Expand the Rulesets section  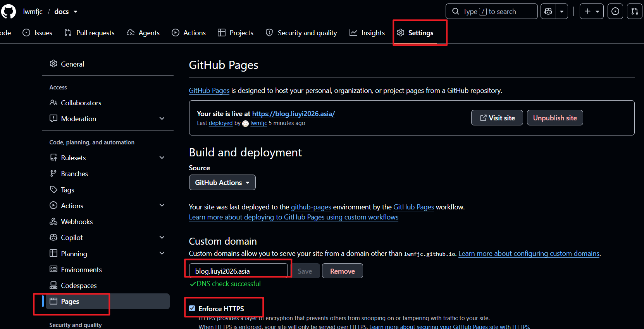click(x=162, y=158)
